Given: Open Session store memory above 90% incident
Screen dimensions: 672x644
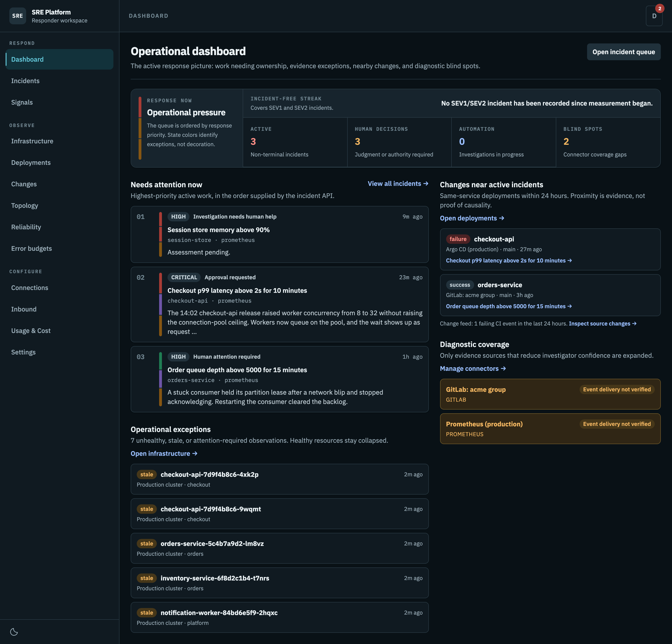Looking at the screenshot, I should coord(218,230).
